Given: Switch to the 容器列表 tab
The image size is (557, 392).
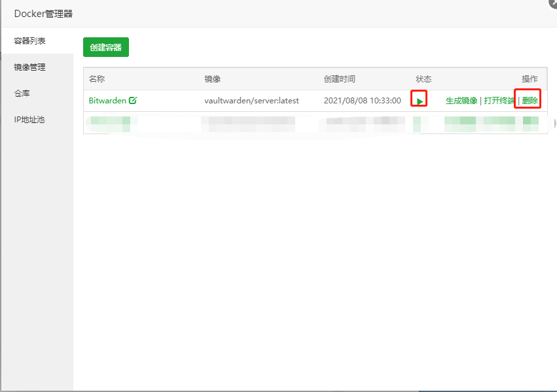Looking at the screenshot, I should [x=30, y=41].
